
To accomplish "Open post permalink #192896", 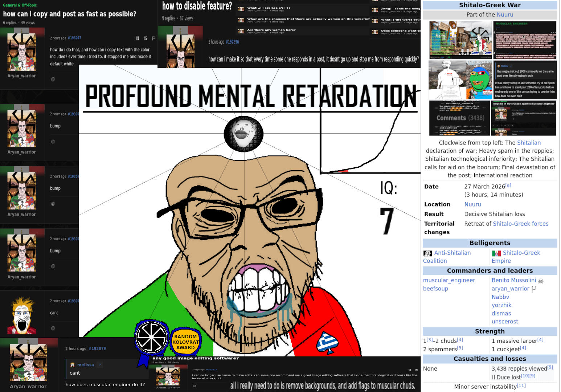I will [x=232, y=42].
